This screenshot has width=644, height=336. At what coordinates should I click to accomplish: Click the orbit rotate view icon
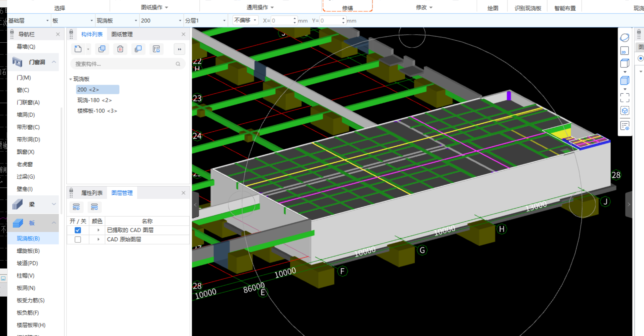click(x=625, y=38)
